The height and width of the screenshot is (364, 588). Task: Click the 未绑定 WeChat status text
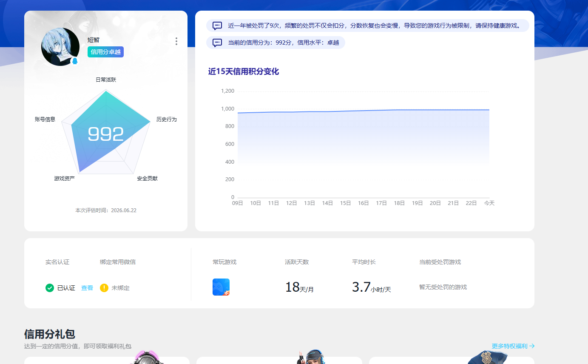pyautogui.click(x=120, y=288)
